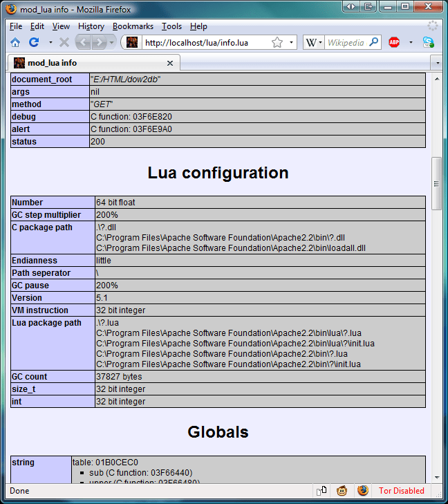Close the mod_lua info tab
The width and height of the screenshot is (448, 504).
click(x=170, y=64)
